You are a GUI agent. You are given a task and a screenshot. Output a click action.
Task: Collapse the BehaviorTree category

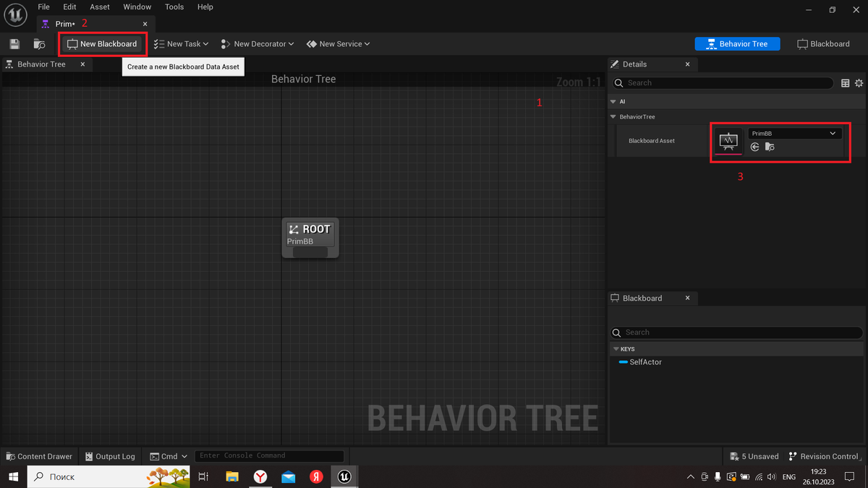point(613,116)
